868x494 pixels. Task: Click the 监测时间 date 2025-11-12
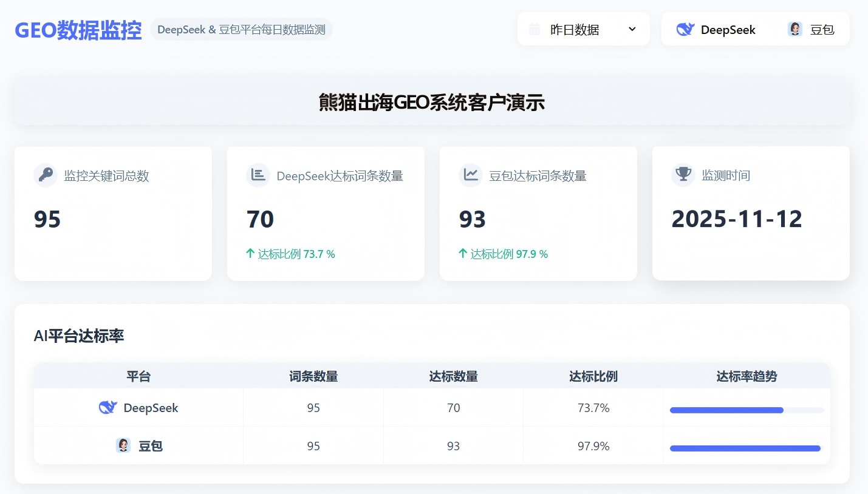(737, 218)
